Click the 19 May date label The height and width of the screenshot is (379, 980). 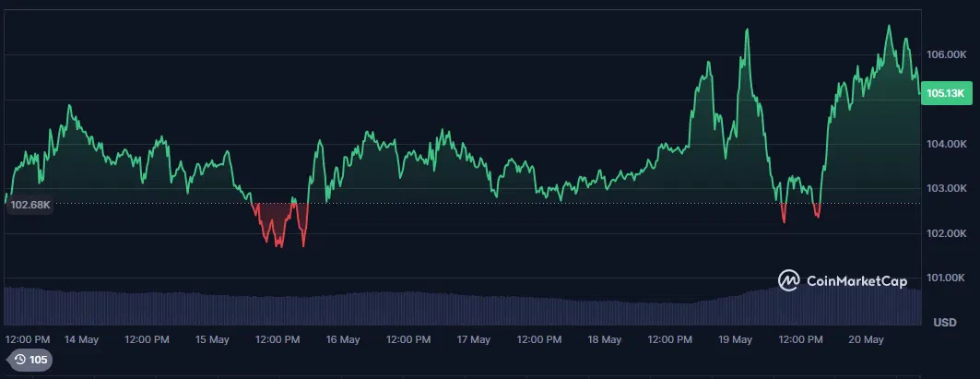click(x=735, y=339)
